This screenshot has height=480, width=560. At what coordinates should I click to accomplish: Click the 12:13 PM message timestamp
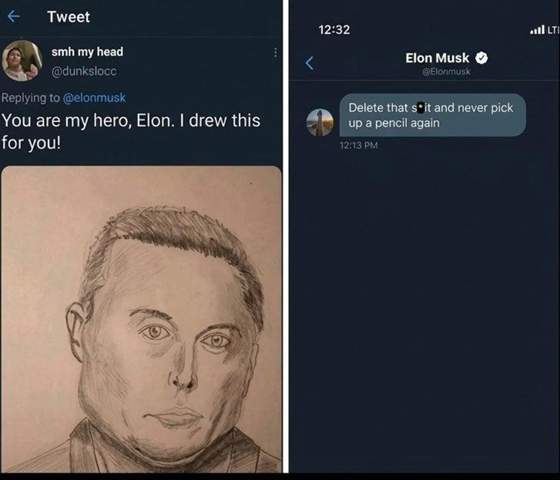click(359, 145)
